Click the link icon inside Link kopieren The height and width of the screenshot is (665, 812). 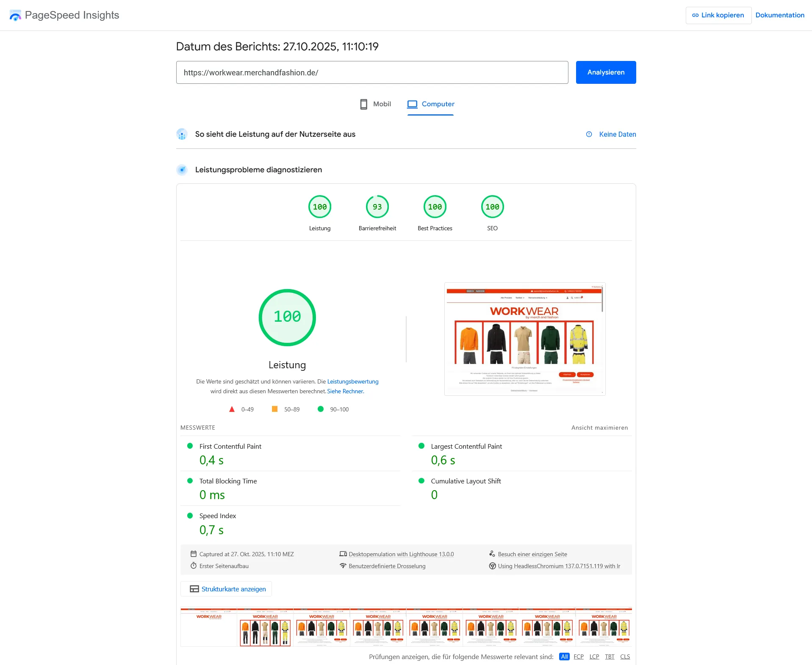[x=696, y=15]
